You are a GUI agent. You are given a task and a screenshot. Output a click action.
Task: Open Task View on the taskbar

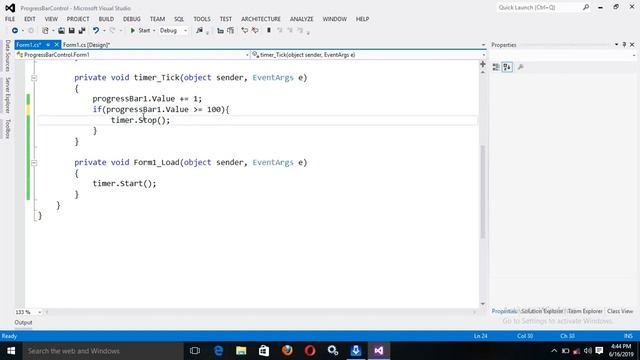195,351
